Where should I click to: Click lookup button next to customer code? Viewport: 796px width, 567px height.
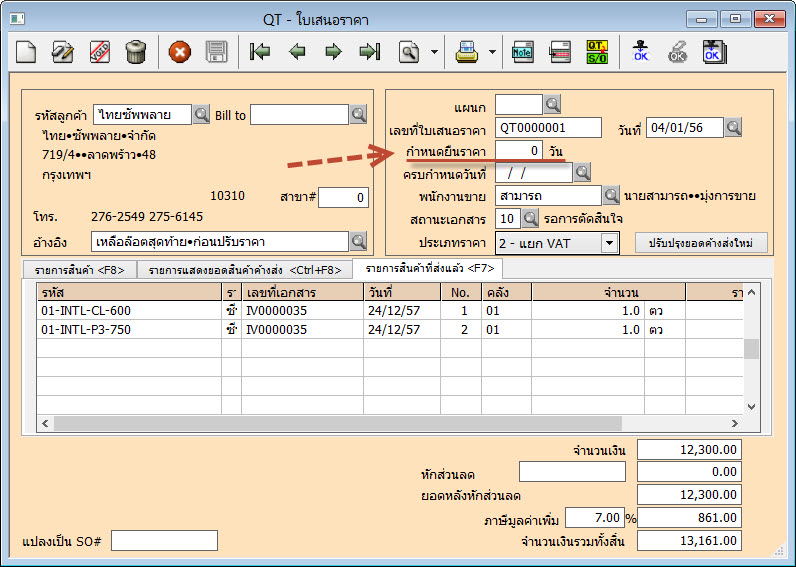(x=201, y=115)
